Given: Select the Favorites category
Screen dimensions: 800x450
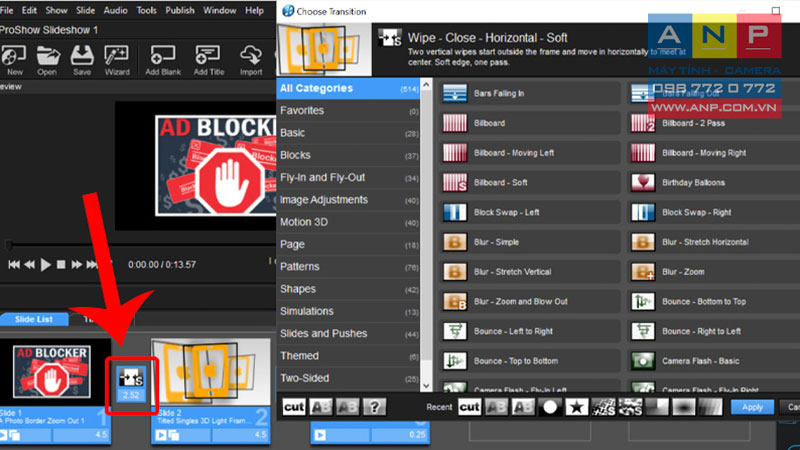Looking at the screenshot, I should (x=348, y=110).
